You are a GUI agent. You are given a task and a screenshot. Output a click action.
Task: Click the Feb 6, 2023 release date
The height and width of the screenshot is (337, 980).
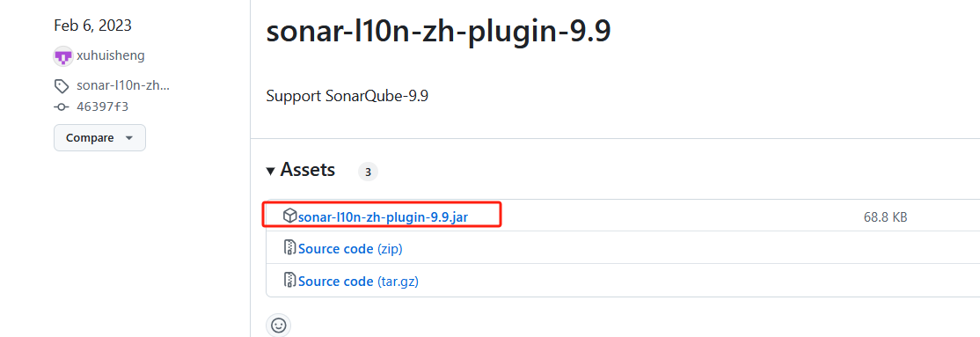[x=92, y=26]
